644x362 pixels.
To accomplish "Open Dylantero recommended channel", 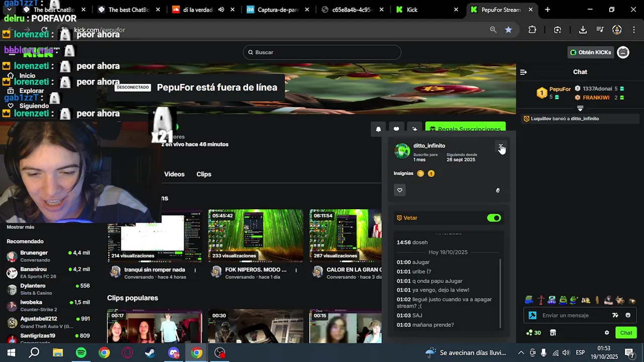I will click(x=48, y=289).
